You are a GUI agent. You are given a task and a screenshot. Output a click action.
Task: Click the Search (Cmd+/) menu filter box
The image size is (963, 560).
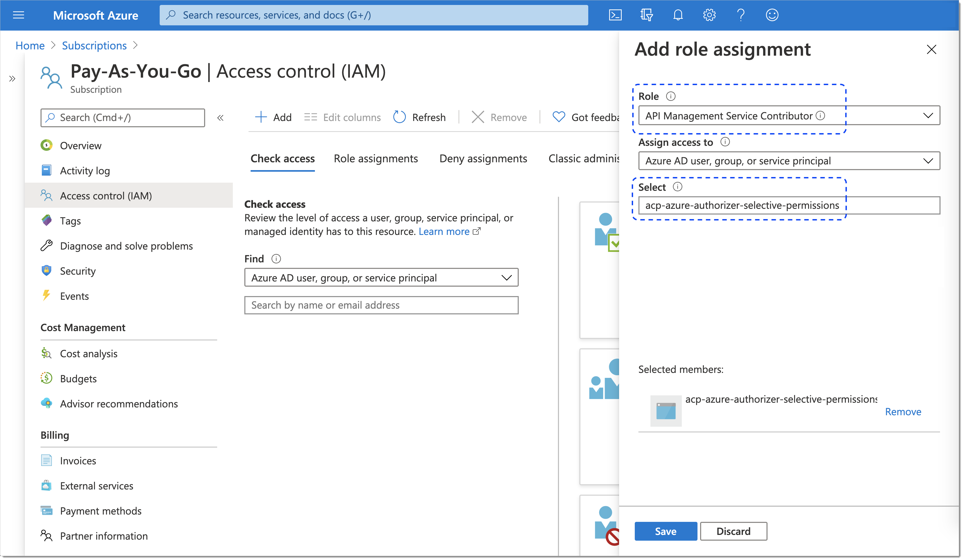pos(123,118)
